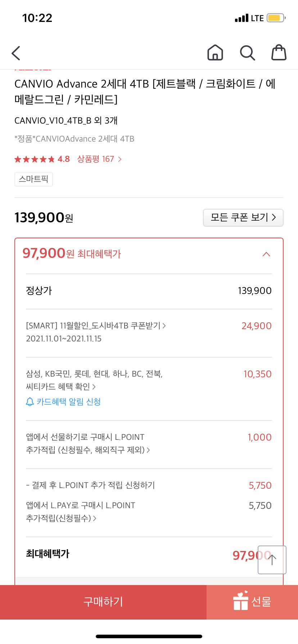
Task: Open 선물하기 L.POINT 추가적립 details
Action: click(88, 443)
